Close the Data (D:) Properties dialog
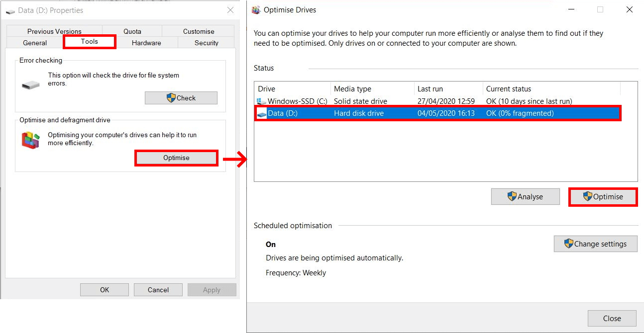The image size is (644, 333). pos(230,10)
